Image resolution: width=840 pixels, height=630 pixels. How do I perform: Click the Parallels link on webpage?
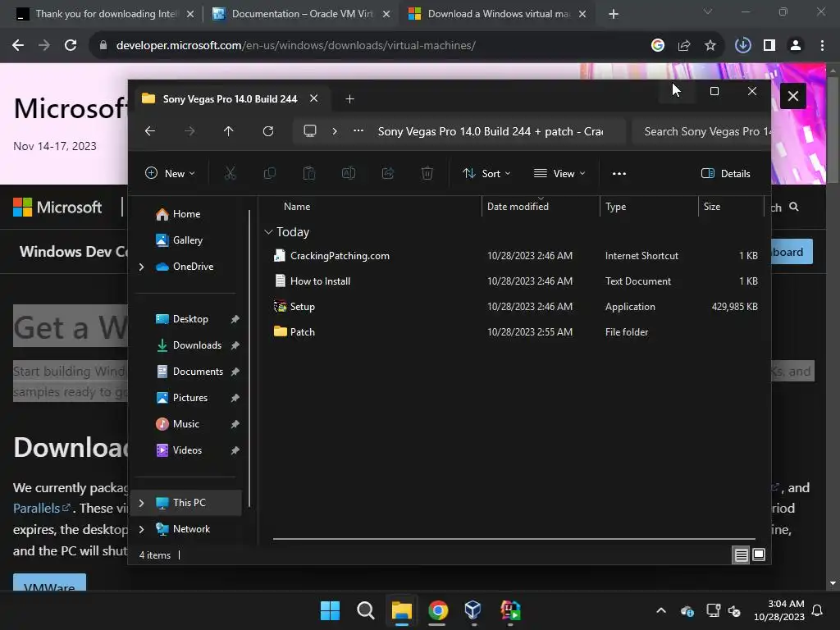tap(41, 508)
